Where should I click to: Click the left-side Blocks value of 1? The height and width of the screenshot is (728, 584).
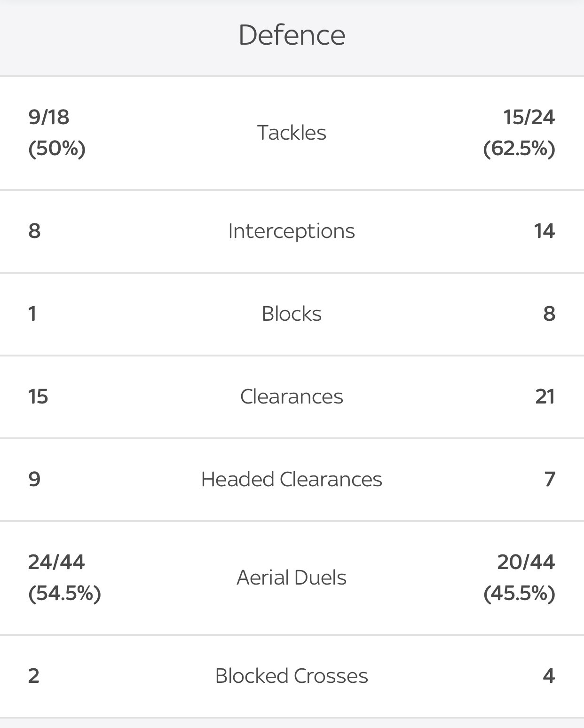(x=32, y=314)
